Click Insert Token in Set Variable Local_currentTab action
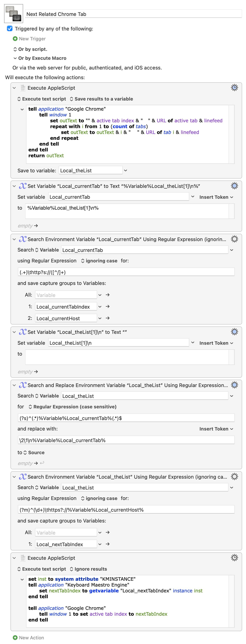The width and height of the screenshot is (246, 644). coord(216,197)
